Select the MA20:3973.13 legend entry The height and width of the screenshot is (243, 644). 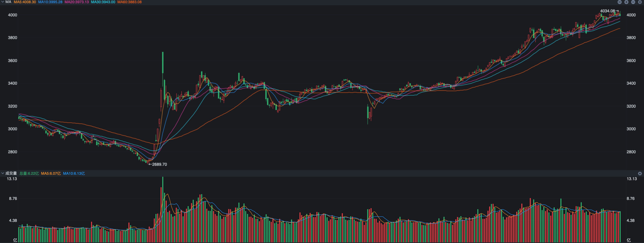(x=76, y=2)
